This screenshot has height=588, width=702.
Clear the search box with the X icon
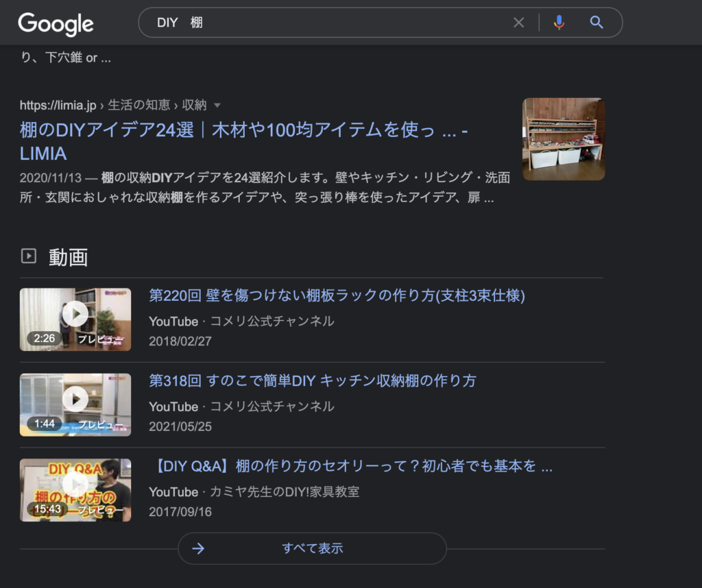(518, 23)
